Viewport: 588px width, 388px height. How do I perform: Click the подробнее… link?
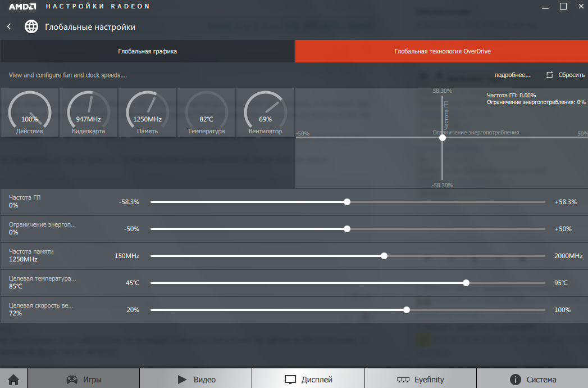point(512,75)
